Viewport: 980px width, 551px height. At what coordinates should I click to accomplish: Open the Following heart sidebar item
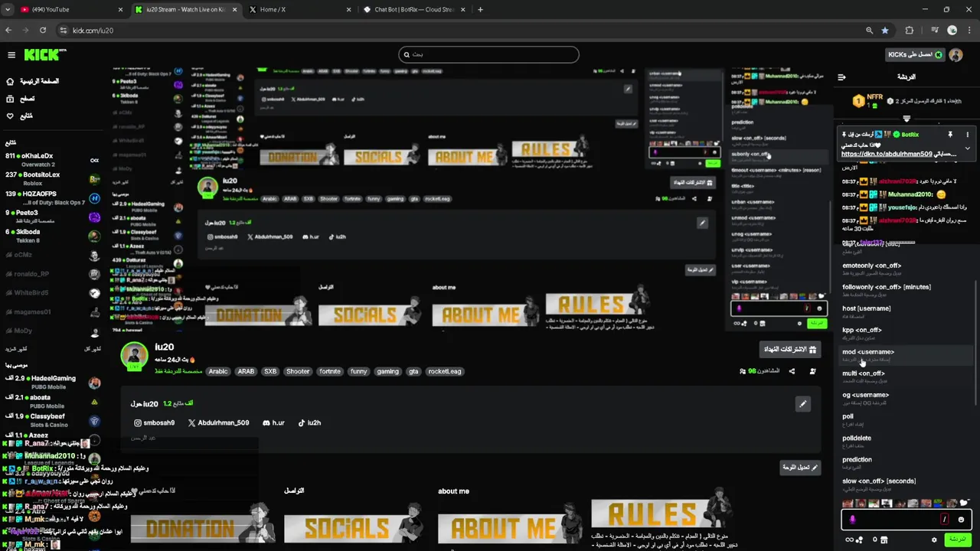click(x=21, y=116)
